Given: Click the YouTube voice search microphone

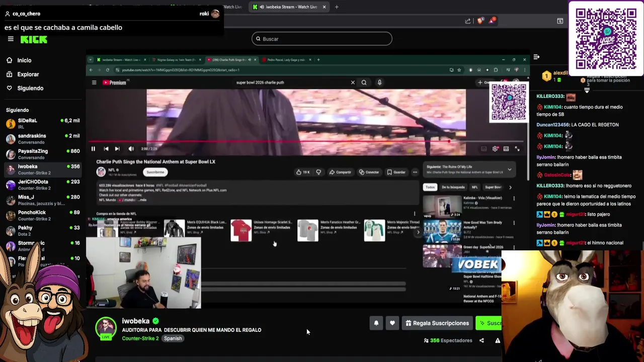Looking at the screenshot, I should click(x=379, y=82).
